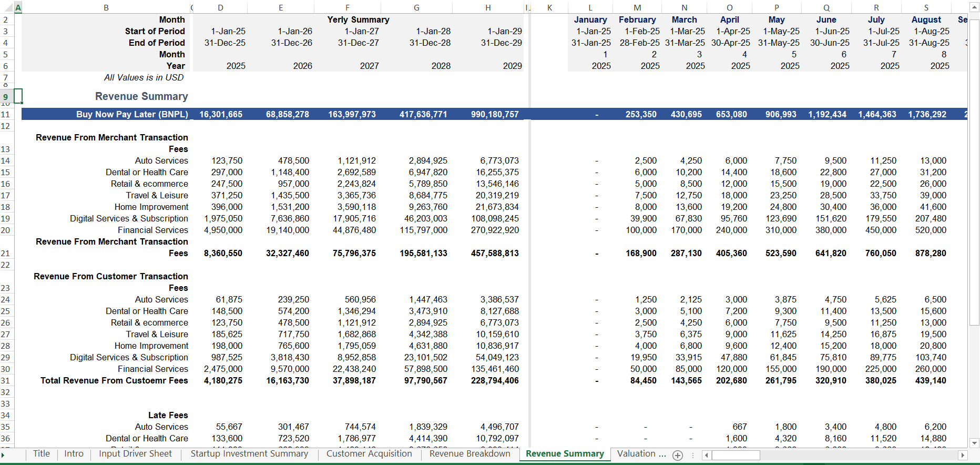Image resolution: width=980 pixels, height=465 pixels.
Task: Select Home Improvement 2028 value 9,263,760
Action: click(428, 207)
